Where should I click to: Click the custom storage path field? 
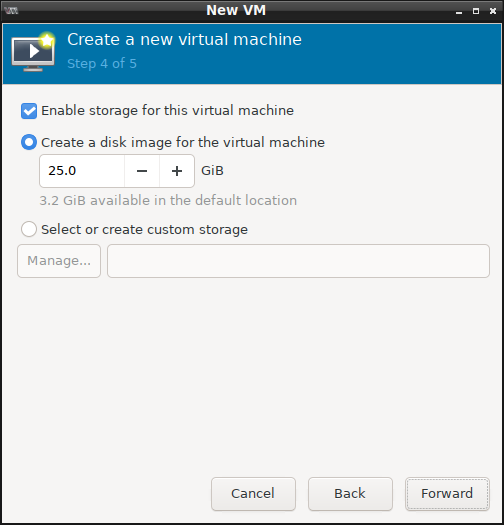(x=298, y=261)
